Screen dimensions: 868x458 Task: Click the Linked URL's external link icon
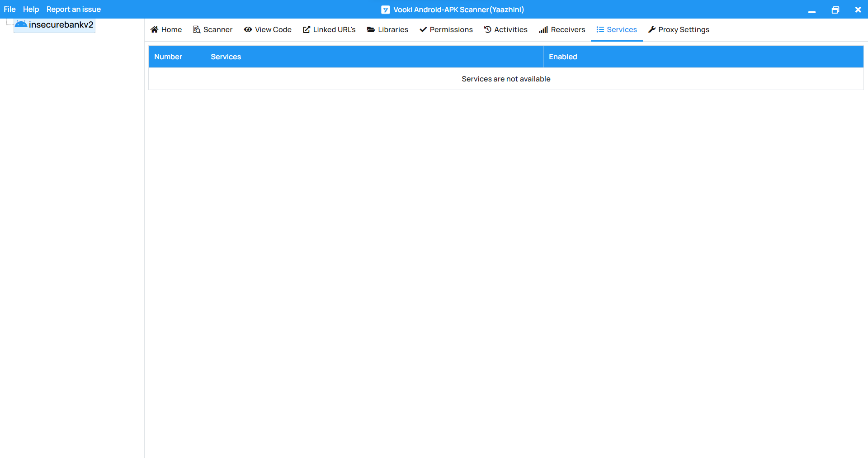pyautogui.click(x=307, y=29)
